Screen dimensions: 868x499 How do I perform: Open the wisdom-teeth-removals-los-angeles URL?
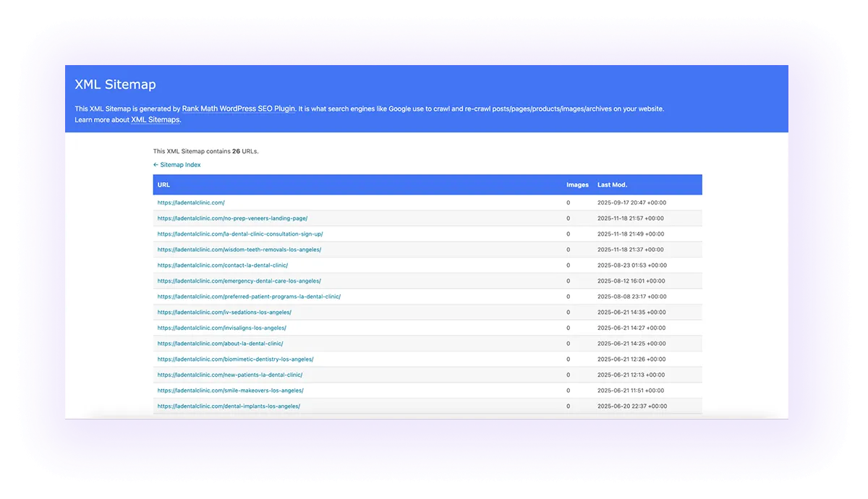point(239,249)
